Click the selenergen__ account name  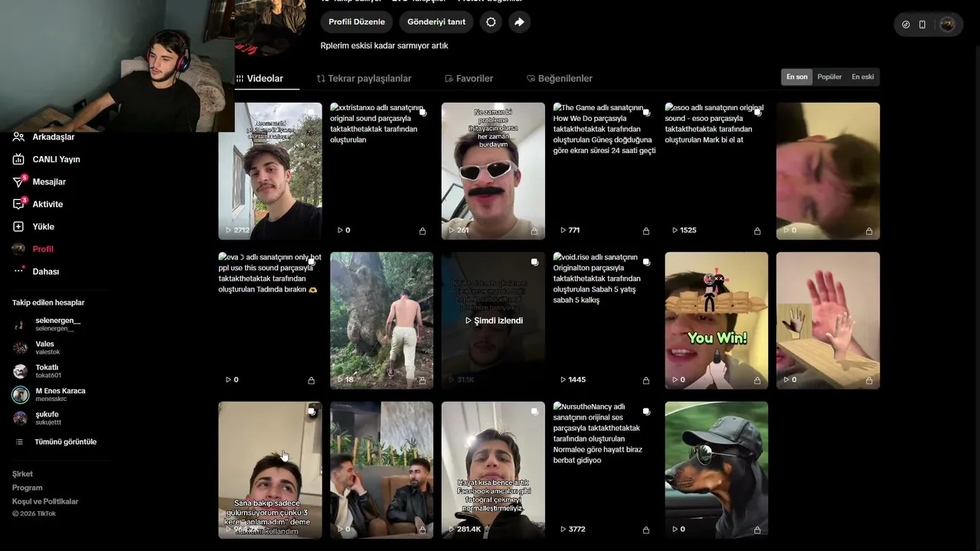[58, 321]
